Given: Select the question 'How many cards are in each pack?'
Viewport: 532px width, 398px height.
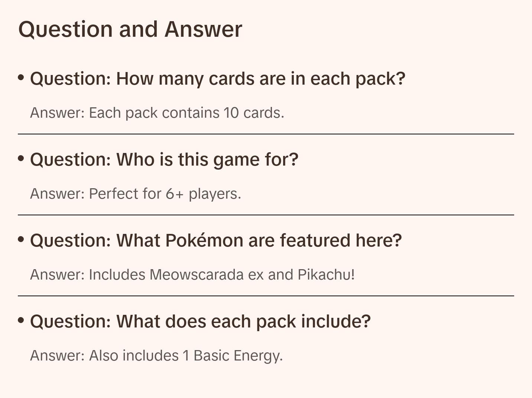Looking at the screenshot, I should (x=217, y=79).
